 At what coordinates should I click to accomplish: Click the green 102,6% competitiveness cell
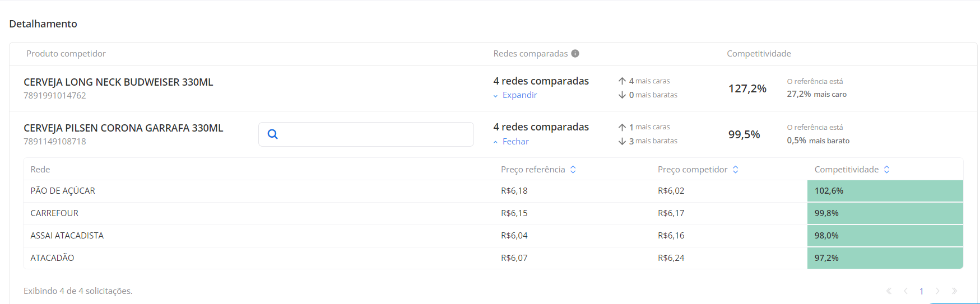885,191
